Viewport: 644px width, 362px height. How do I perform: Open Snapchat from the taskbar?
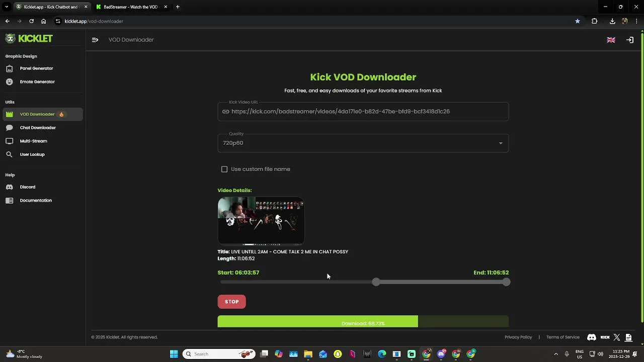[338, 354]
